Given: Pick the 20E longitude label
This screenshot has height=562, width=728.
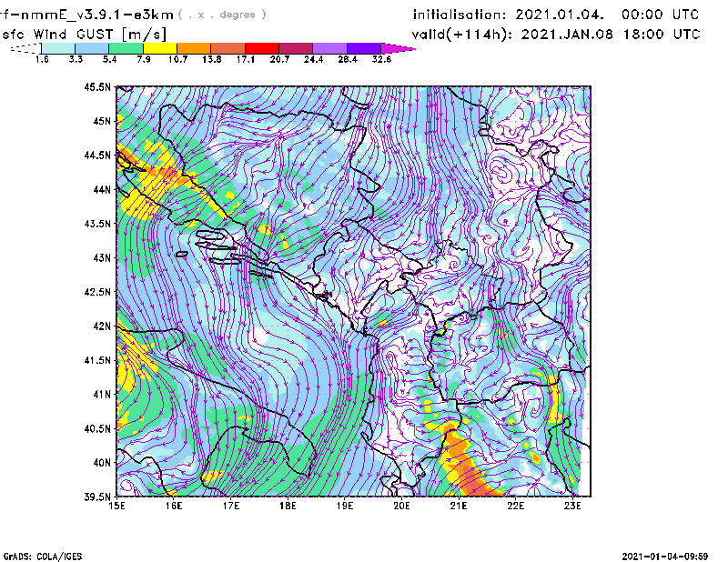Looking at the screenshot, I should coord(401,506).
